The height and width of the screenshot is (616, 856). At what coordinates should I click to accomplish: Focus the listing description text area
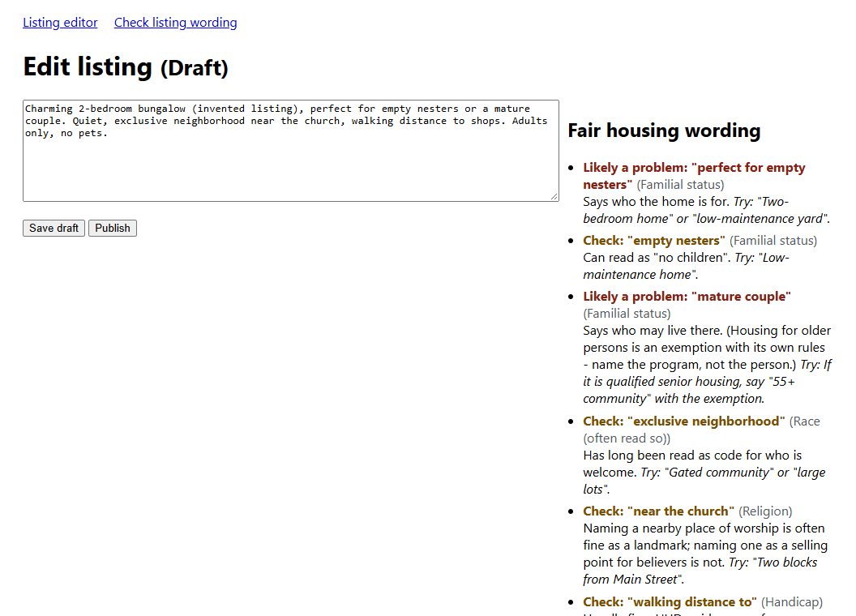tap(291, 151)
